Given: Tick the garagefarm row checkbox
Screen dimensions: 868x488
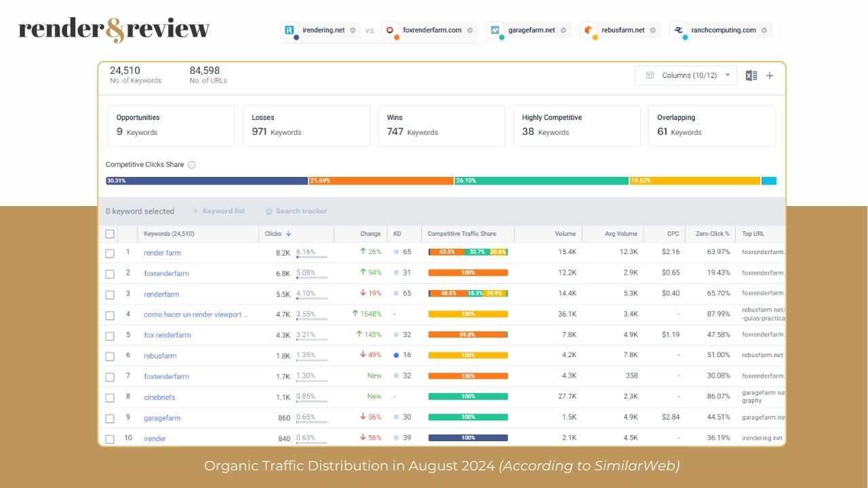Looking at the screenshot, I should tap(110, 418).
